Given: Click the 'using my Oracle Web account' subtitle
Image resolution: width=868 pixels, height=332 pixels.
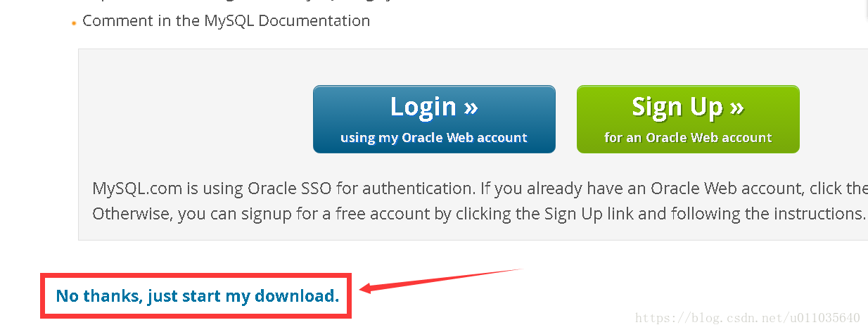Looking at the screenshot, I should click(x=434, y=138).
